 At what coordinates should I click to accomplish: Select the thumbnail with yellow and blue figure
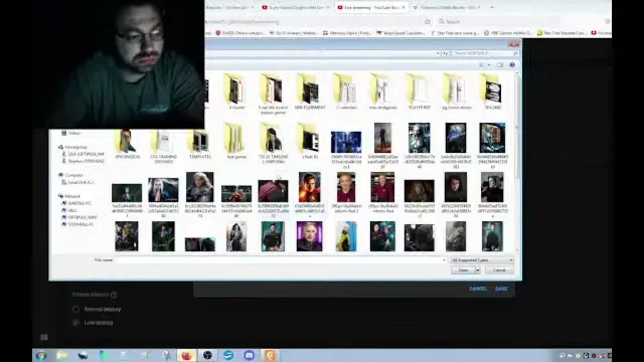(346, 236)
